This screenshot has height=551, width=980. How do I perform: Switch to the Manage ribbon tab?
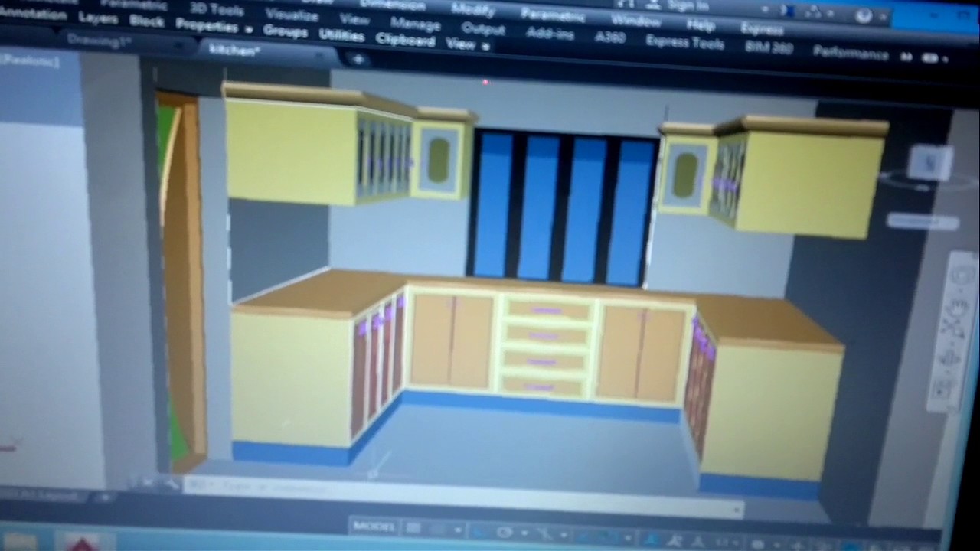click(415, 24)
